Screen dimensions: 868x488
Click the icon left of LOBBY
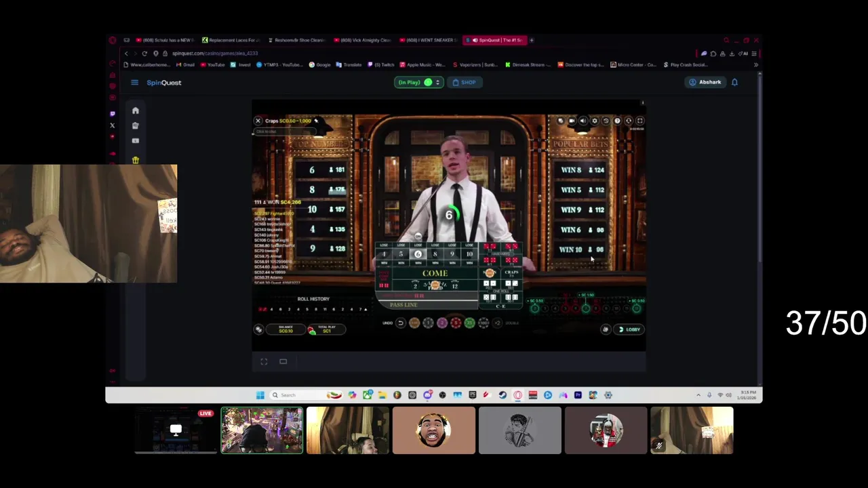(606, 329)
